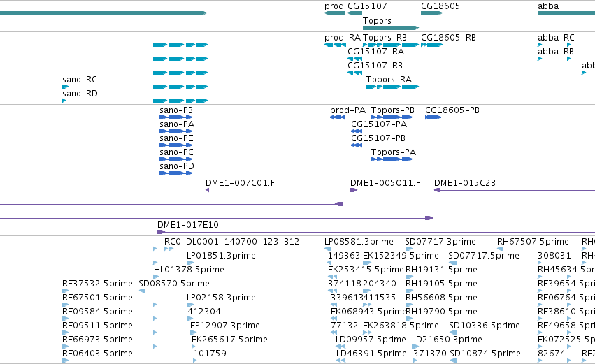Screen dimensions: 595x364
Task: Select the RE06403.5prime EST label
Action: (x=97, y=354)
